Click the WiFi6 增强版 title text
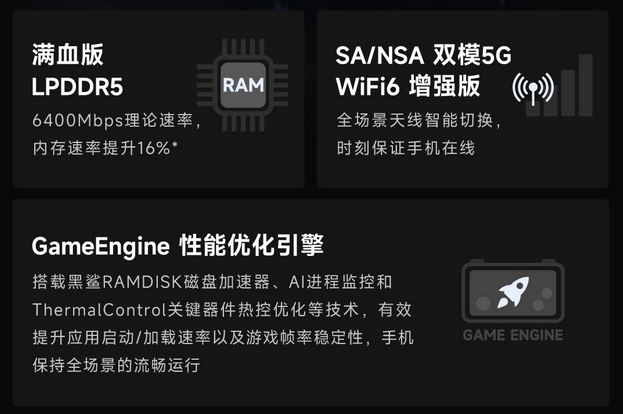This screenshot has width=623, height=414. pos(408,86)
